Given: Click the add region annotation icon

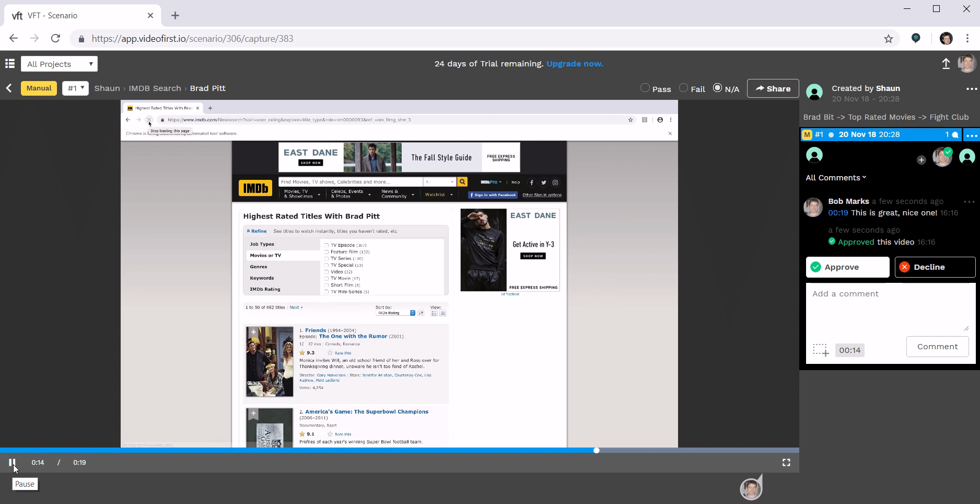Looking at the screenshot, I should coord(820,350).
